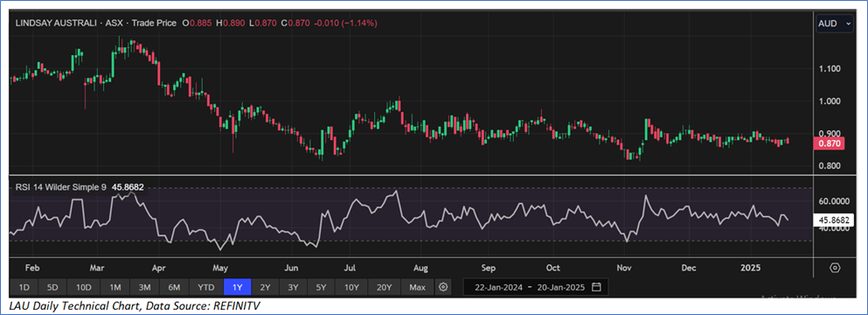Image resolution: width=868 pixels, height=315 pixels.
Task: Choose the 1M period button
Action: 115,287
